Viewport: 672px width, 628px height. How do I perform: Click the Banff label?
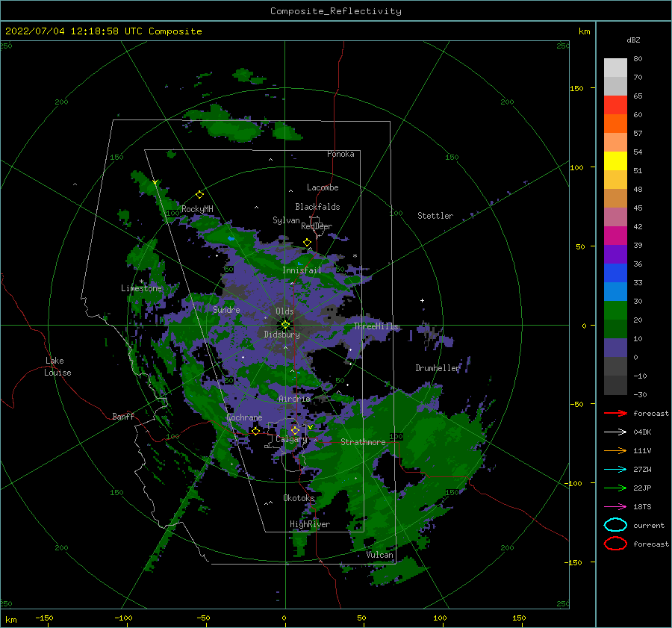123,416
